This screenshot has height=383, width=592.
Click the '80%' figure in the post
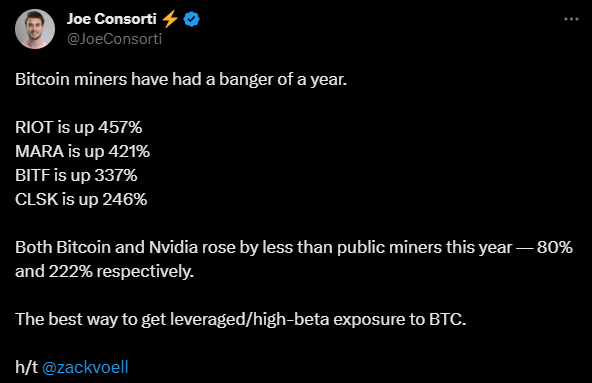coord(555,247)
